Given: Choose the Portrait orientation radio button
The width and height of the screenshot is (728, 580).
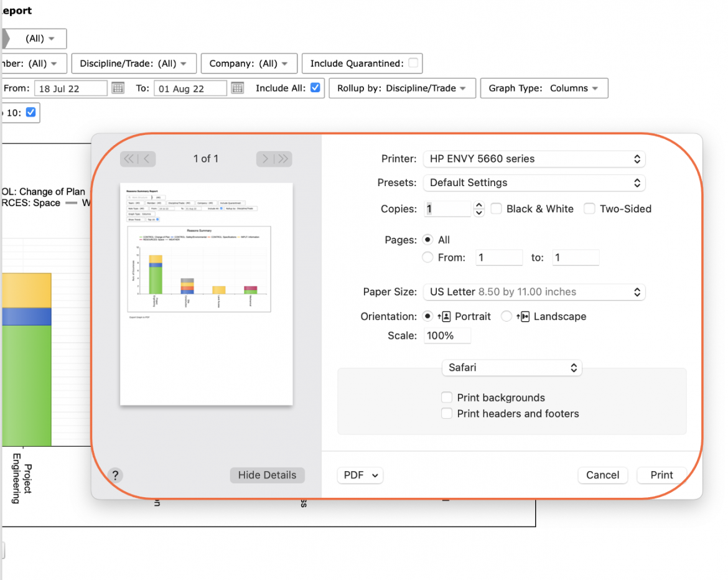Looking at the screenshot, I should [x=427, y=316].
